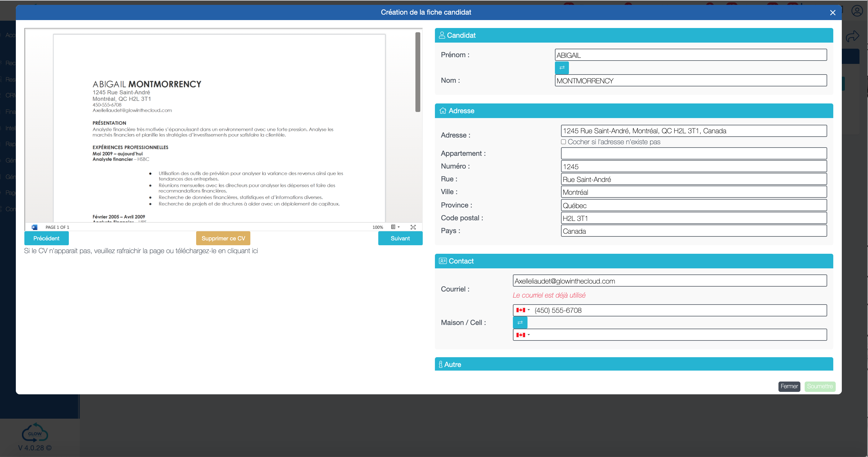Go to next CV with Suivant

[400, 238]
